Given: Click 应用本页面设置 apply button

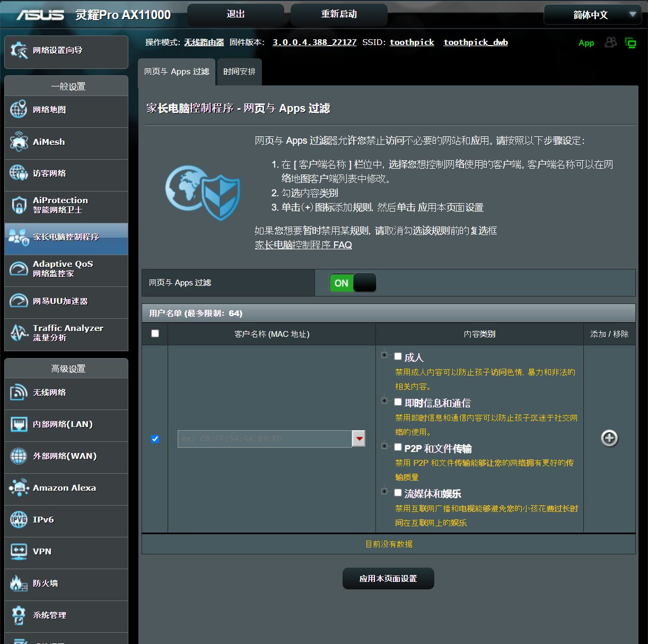Looking at the screenshot, I should [x=388, y=579].
